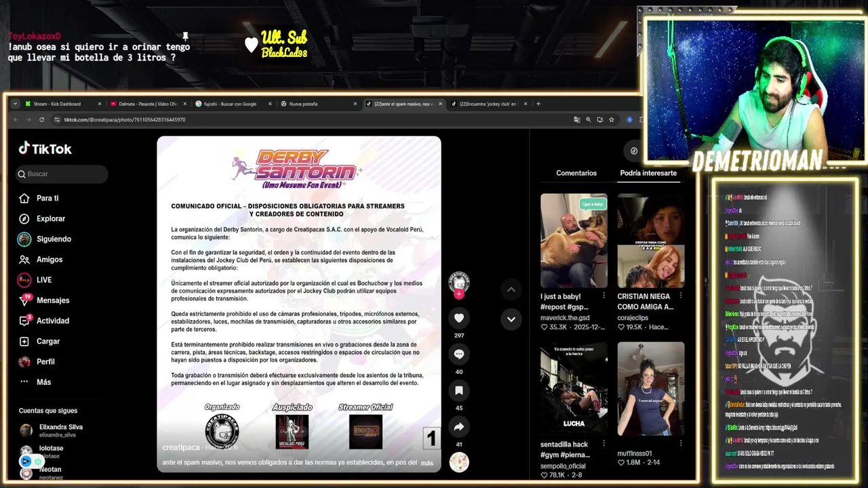Open options menu for CRISTIAN NIEGA video
Screen dimensions: 868x488
(x=681, y=296)
